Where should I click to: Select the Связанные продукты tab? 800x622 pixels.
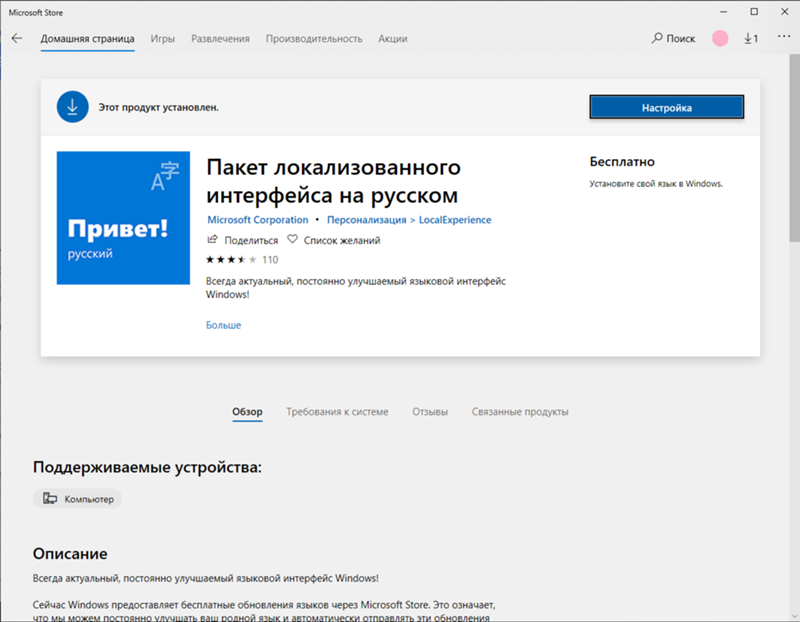[520, 412]
